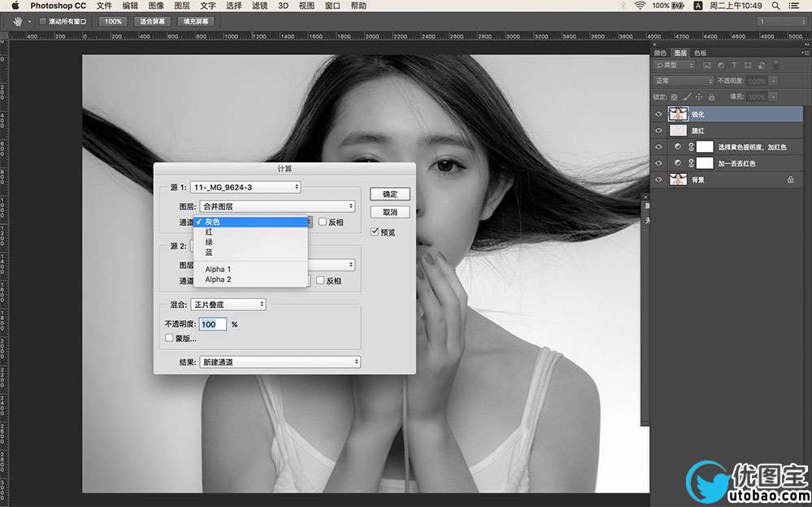Click the type layer filter icon
The height and width of the screenshot is (507, 812).
coord(734,65)
